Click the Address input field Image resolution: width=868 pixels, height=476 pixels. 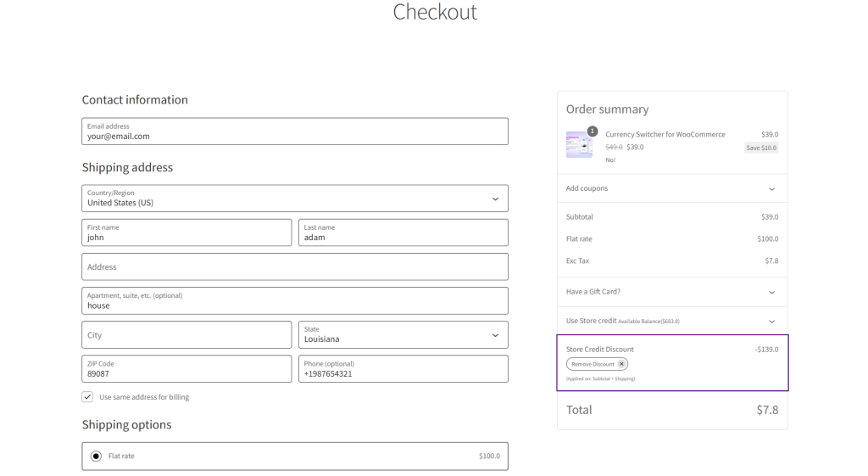294,266
